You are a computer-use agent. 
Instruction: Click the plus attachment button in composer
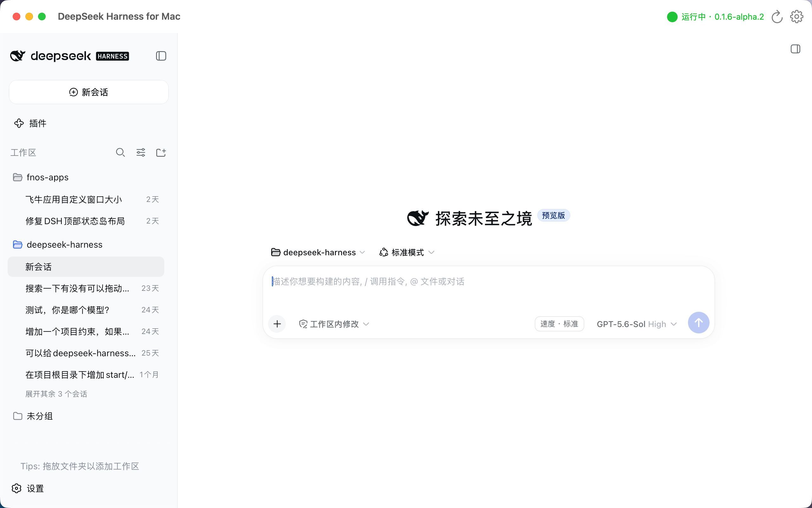(277, 324)
